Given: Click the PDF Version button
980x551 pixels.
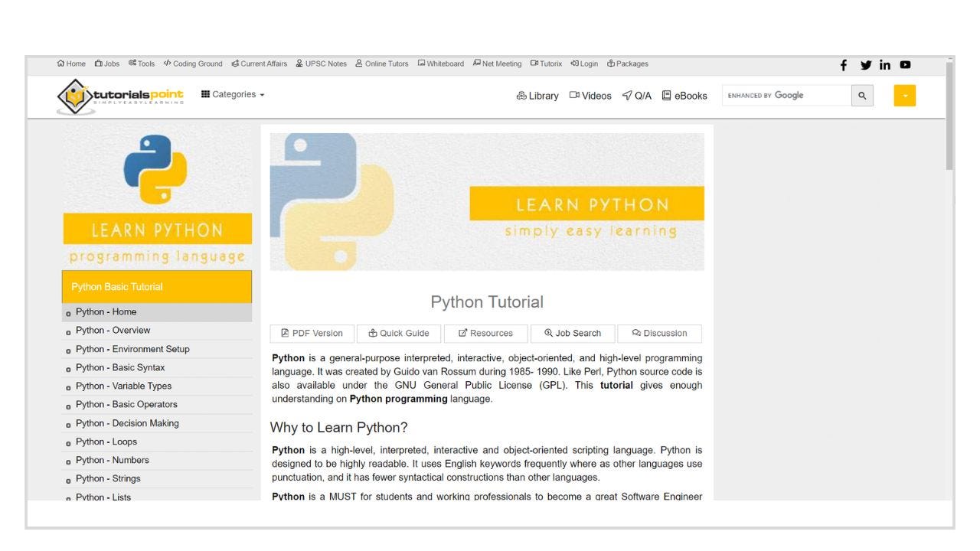Looking at the screenshot, I should tap(312, 333).
